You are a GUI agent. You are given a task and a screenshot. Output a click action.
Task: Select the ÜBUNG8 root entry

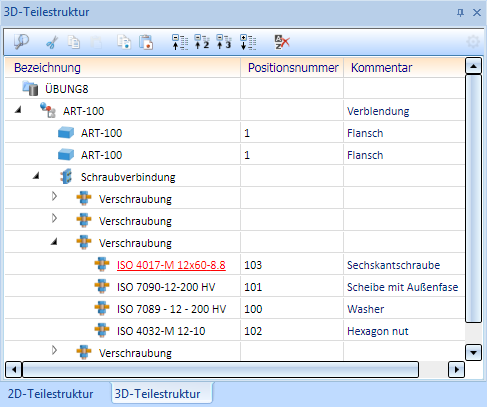click(x=67, y=89)
